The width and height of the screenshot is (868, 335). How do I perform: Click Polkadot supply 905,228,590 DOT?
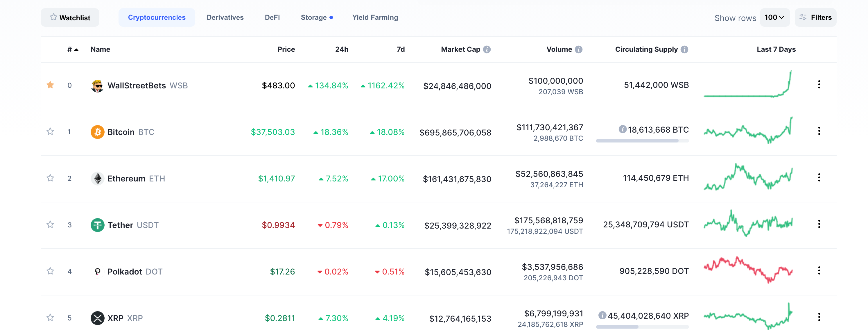coord(654,271)
